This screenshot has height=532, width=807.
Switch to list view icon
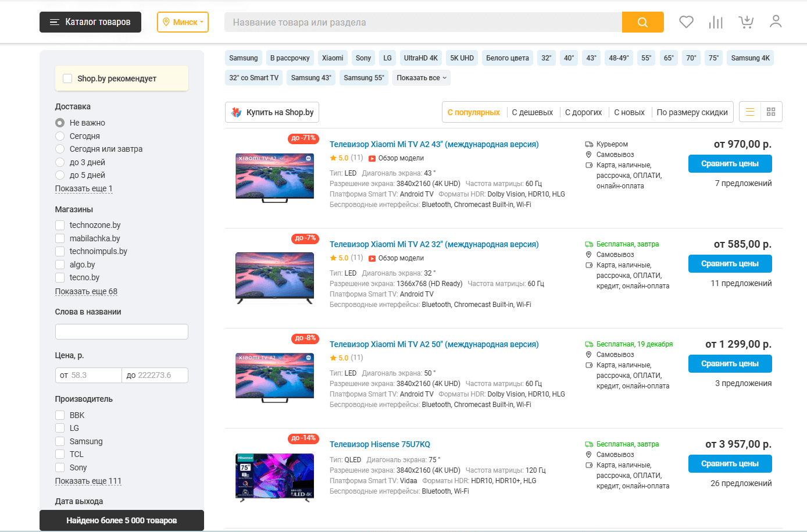(x=750, y=112)
